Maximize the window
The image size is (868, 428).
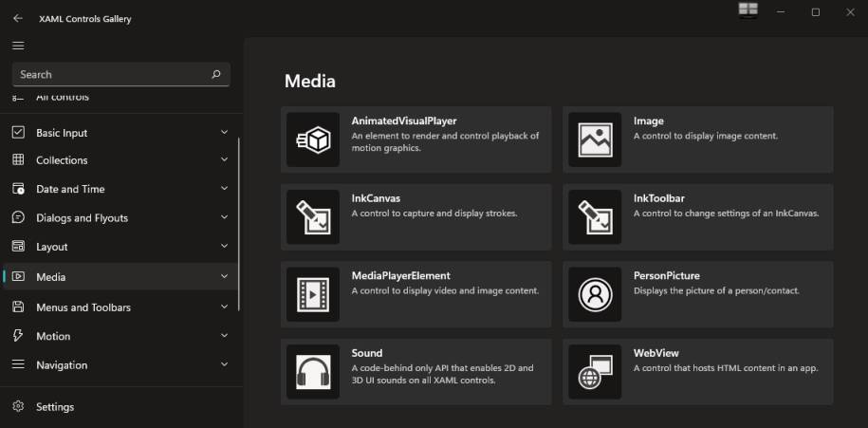coord(816,12)
